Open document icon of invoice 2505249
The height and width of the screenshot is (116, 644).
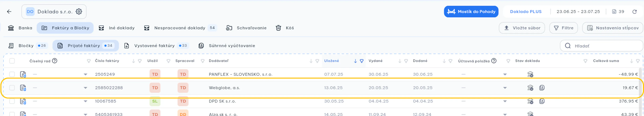(x=23, y=74)
